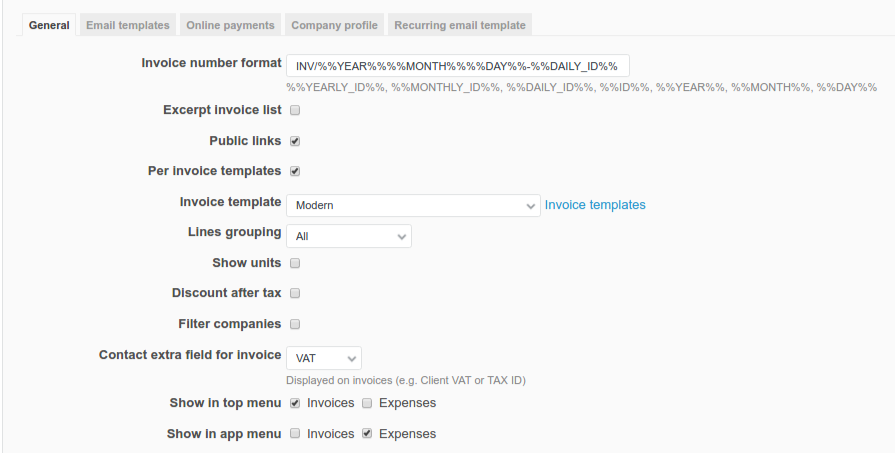895x453 pixels.
Task: Follow the Invoice templates link
Action: tap(595, 204)
